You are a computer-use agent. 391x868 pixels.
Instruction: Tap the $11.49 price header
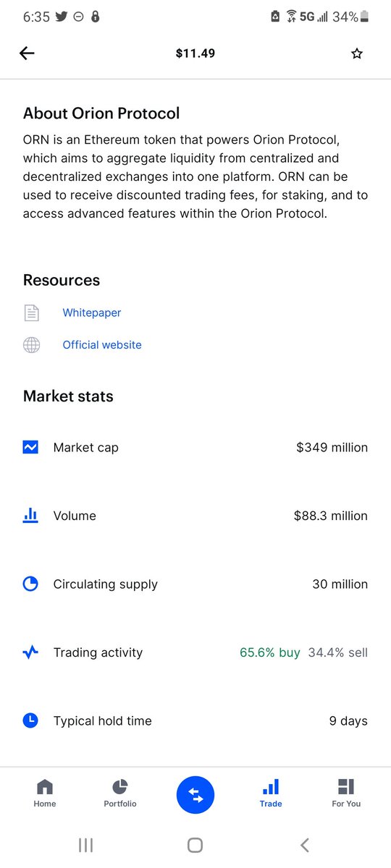point(195,54)
